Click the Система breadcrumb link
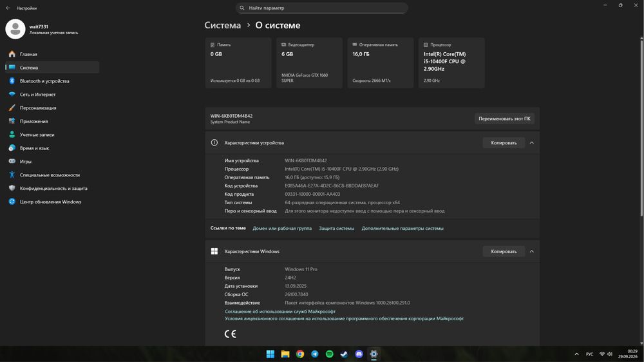The image size is (644, 362). coord(223,25)
